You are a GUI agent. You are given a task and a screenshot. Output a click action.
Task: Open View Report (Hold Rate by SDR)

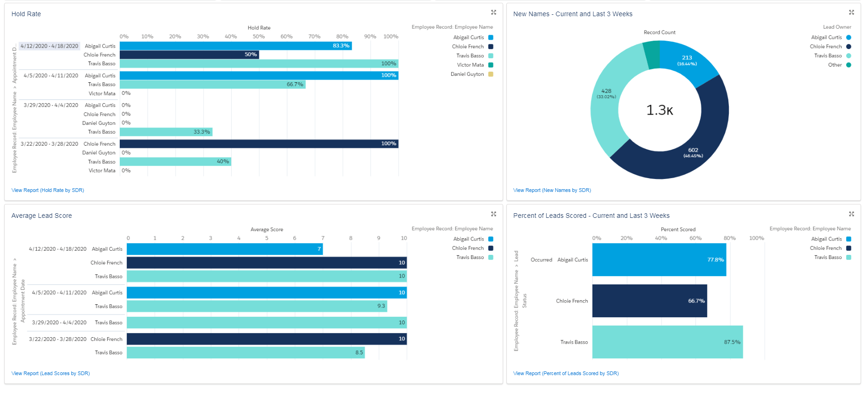(48, 190)
